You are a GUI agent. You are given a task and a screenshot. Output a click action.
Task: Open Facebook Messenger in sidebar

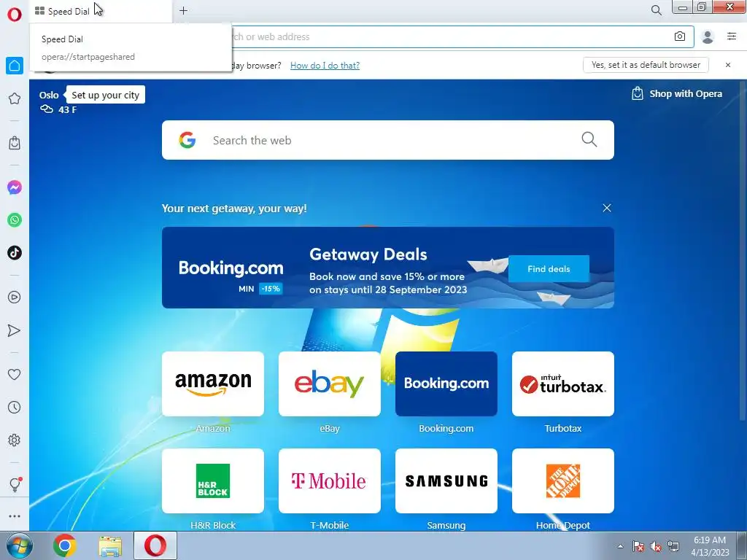pos(15,187)
